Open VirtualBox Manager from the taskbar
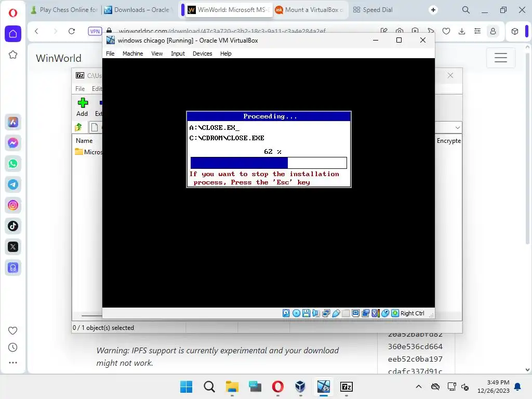The image size is (532, 399). pos(300,387)
